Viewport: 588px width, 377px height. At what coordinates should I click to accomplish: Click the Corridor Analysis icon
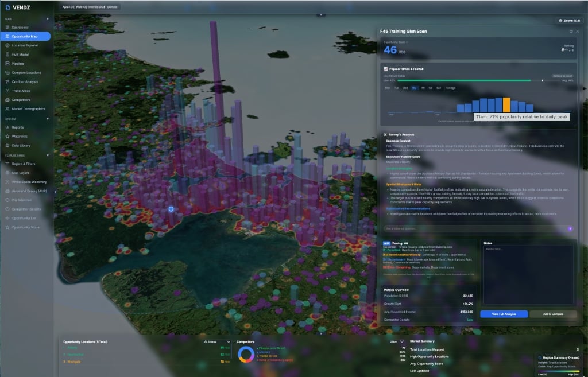tap(7, 81)
